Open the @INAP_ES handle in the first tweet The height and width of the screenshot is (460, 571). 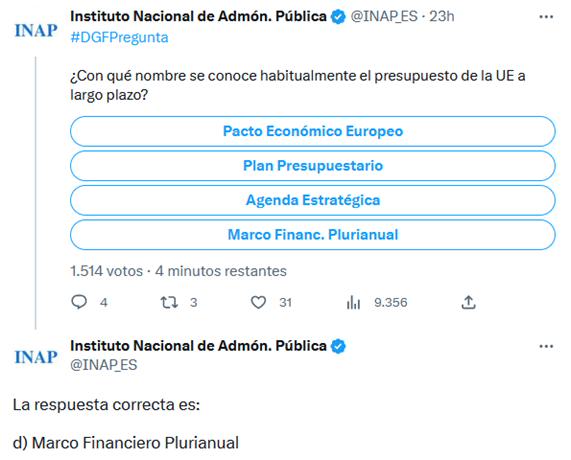(x=384, y=16)
